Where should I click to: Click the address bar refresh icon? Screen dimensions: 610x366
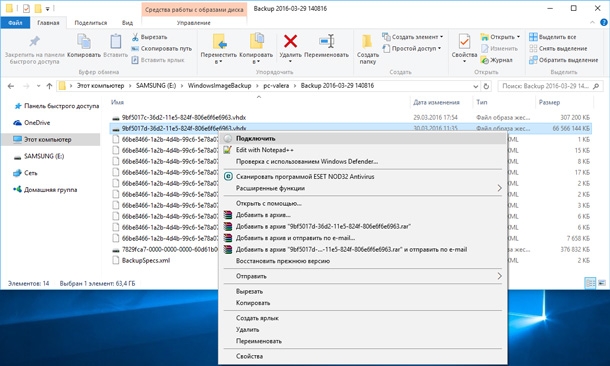(486, 86)
